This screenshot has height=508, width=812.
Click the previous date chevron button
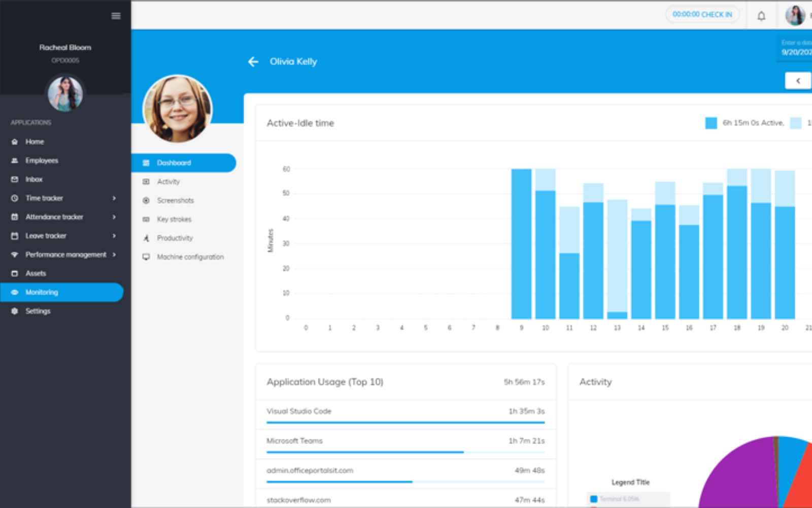click(798, 81)
